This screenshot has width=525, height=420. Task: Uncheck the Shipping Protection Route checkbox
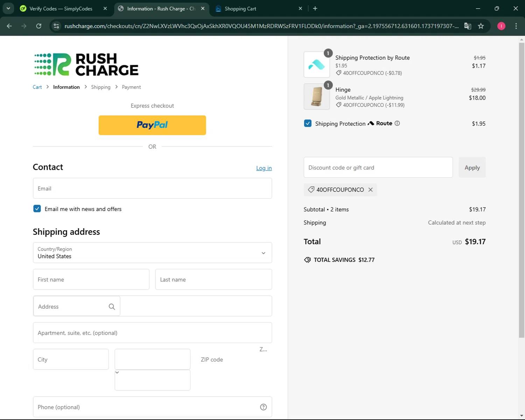point(308,123)
